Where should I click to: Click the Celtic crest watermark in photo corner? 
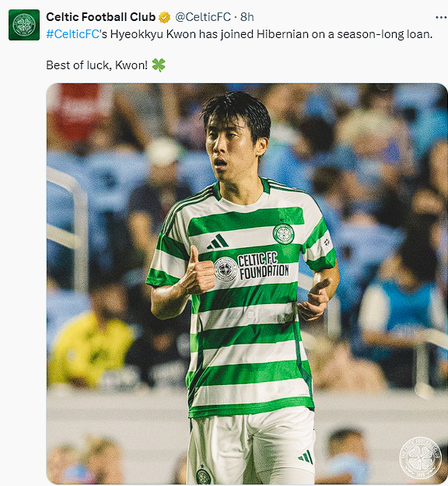point(421,457)
